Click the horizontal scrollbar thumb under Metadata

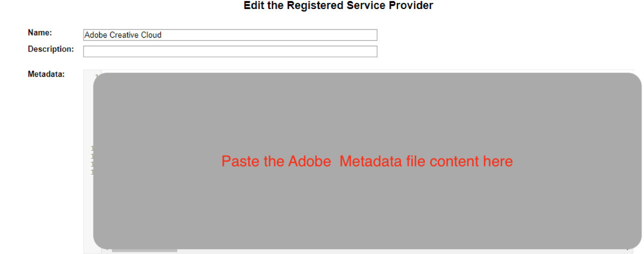144,251
